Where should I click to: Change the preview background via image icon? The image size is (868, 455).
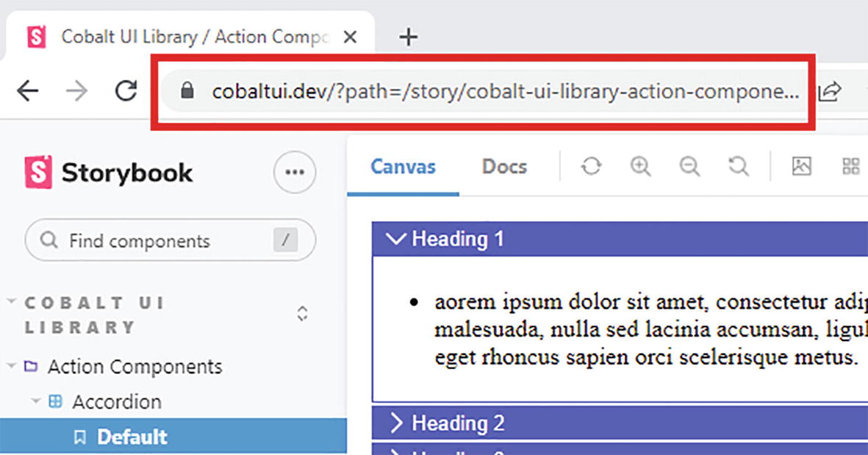coord(801,167)
